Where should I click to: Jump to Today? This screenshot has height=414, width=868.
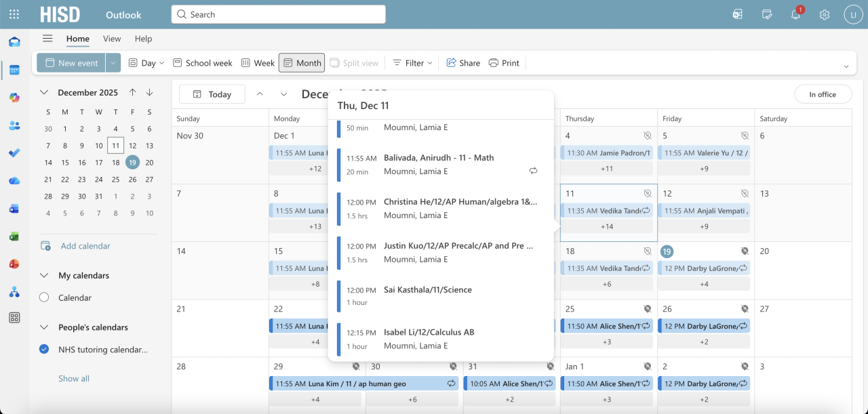[x=212, y=94]
